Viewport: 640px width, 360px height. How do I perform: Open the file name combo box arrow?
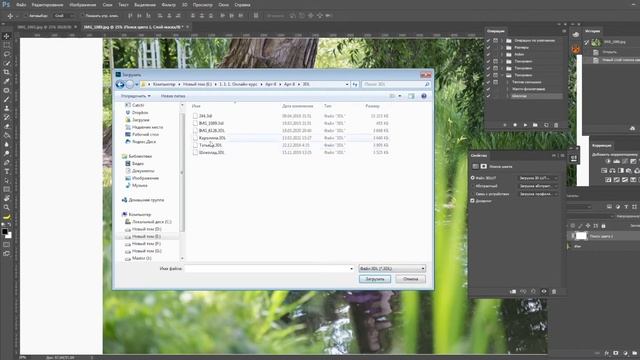pyautogui.click(x=351, y=269)
